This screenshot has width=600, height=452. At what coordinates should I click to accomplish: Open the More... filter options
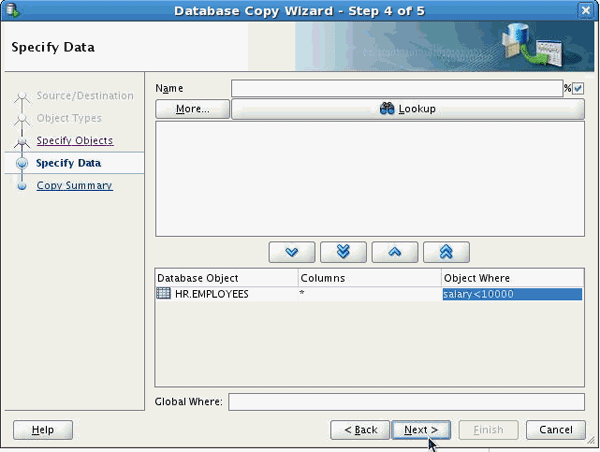tap(192, 109)
